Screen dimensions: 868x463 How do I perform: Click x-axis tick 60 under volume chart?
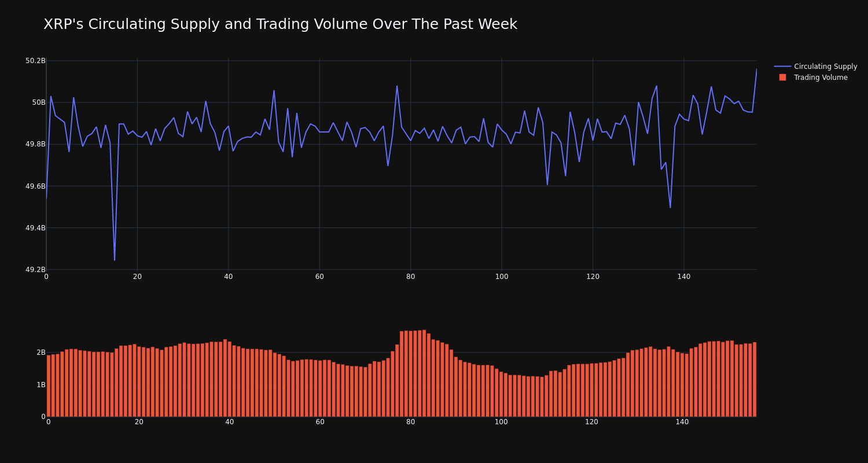(320, 422)
